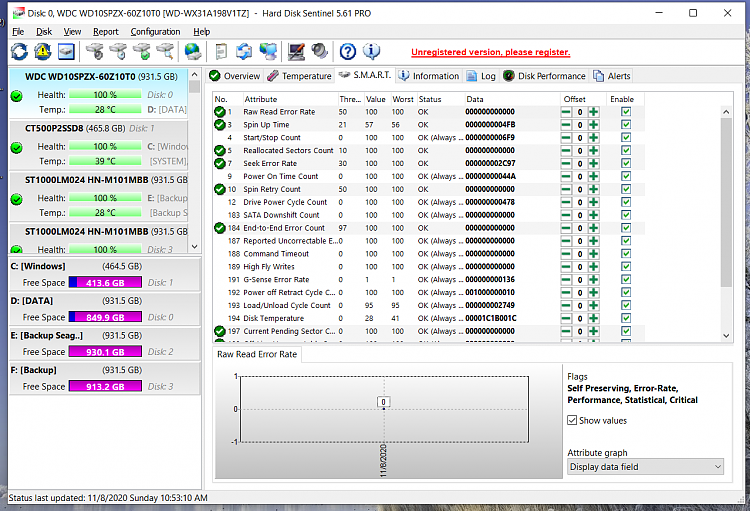Click the Unregistered version, please register link
This screenshot has width=750, height=511.
pos(490,52)
